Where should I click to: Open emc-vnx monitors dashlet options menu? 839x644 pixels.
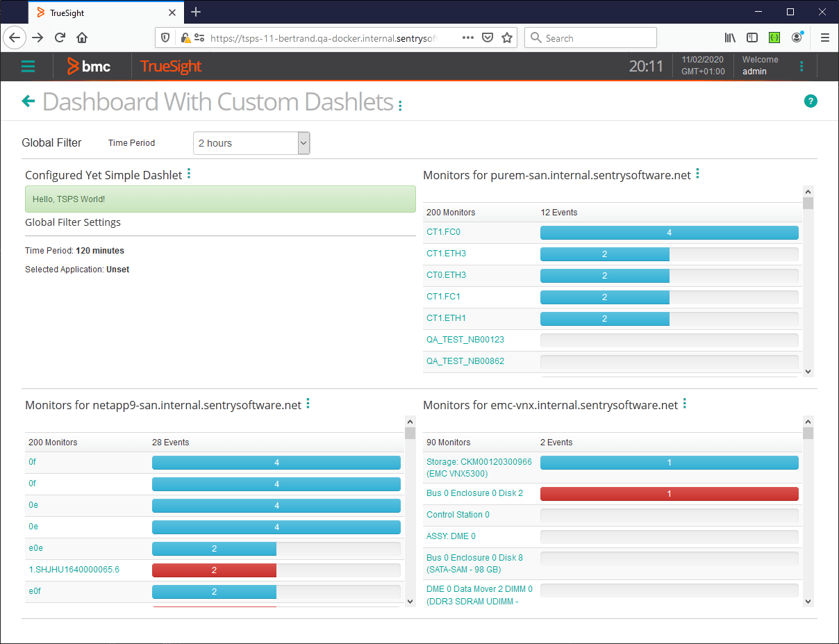684,404
